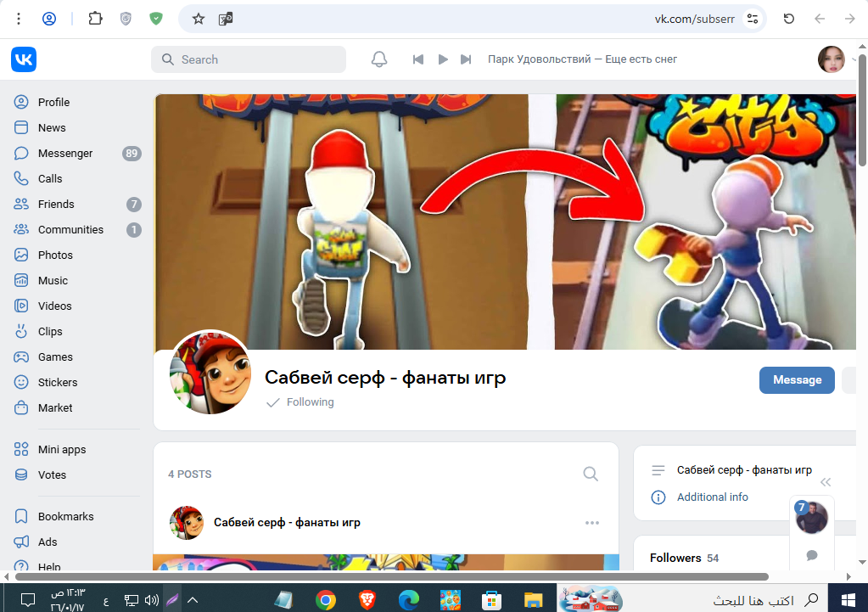This screenshot has height=612, width=868.
Task: Open Microsoft Store from the taskbar
Action: [x=491, y=600]
